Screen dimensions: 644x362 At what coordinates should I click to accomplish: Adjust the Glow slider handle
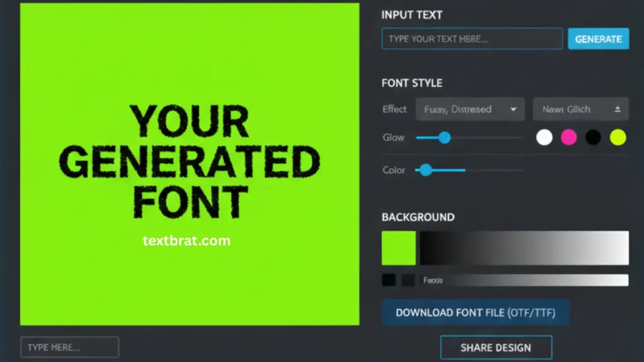point(445,137)
